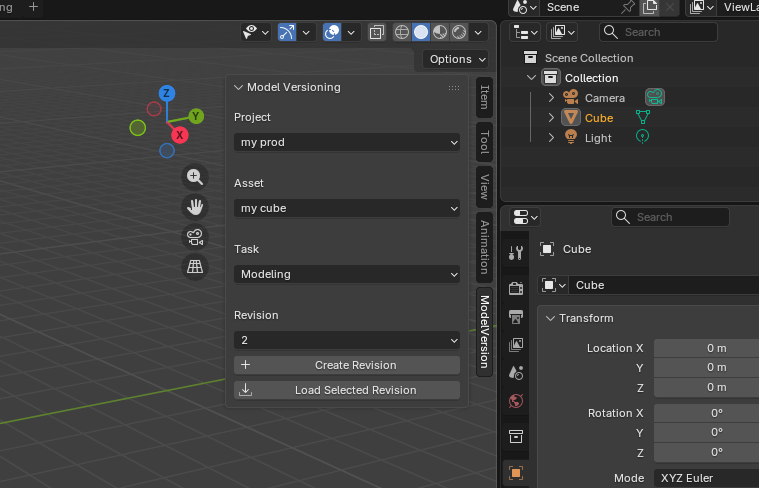Image resolution: width=759 pixels, height=488 pixels.
Task: Toggle the viewport overlays button
Action: click(333, 32)
